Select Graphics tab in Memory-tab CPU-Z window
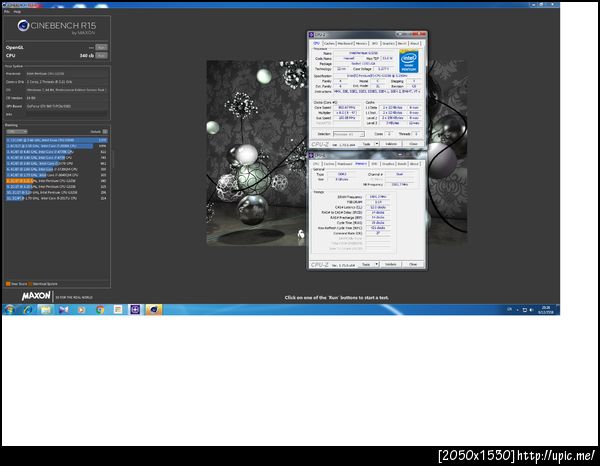The width and height of the screenshot is (600, 466). point(388,164)
